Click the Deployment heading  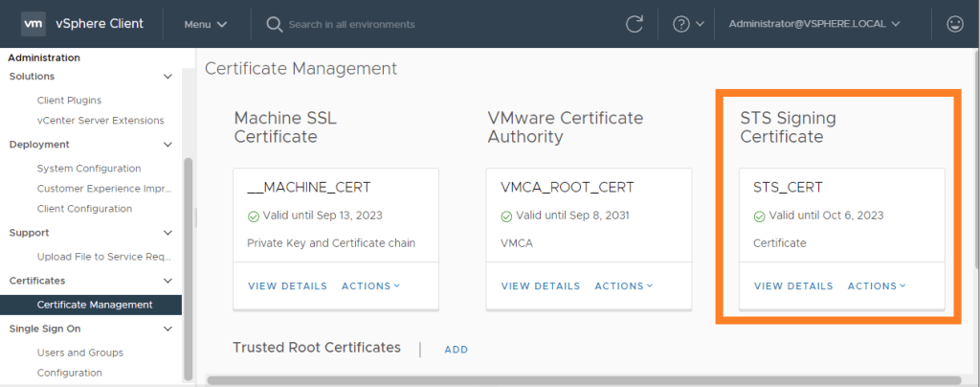click(39, 145)
